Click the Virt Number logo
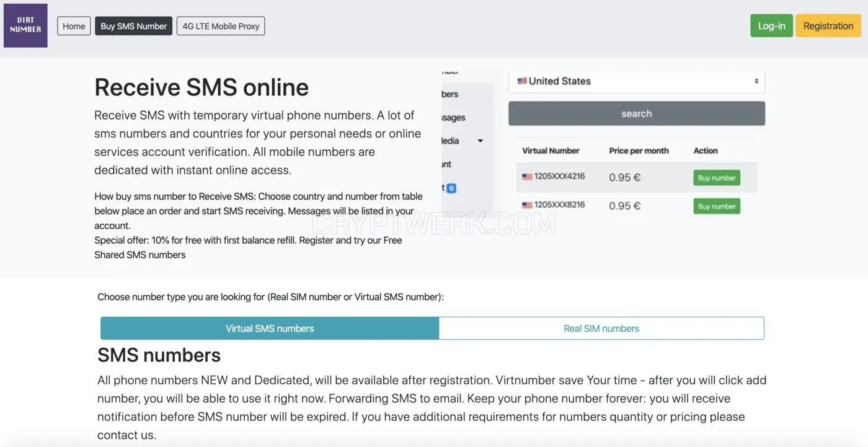Screen dimensions: 868x447 tap(25, 25)
